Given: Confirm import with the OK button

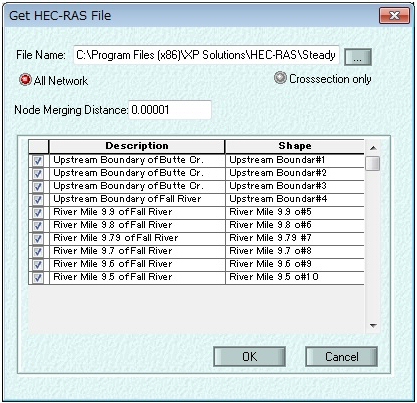Looking at the screenshot, I should tap(250, 357).
